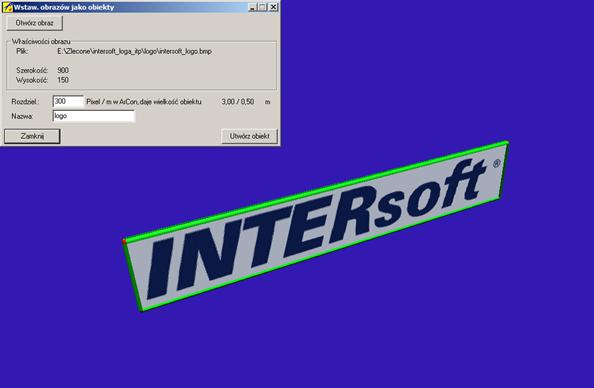This screenshot has width=594, height=388.
Task: Open an image with Otwórz obraz
Action: [x=34, y=23]
